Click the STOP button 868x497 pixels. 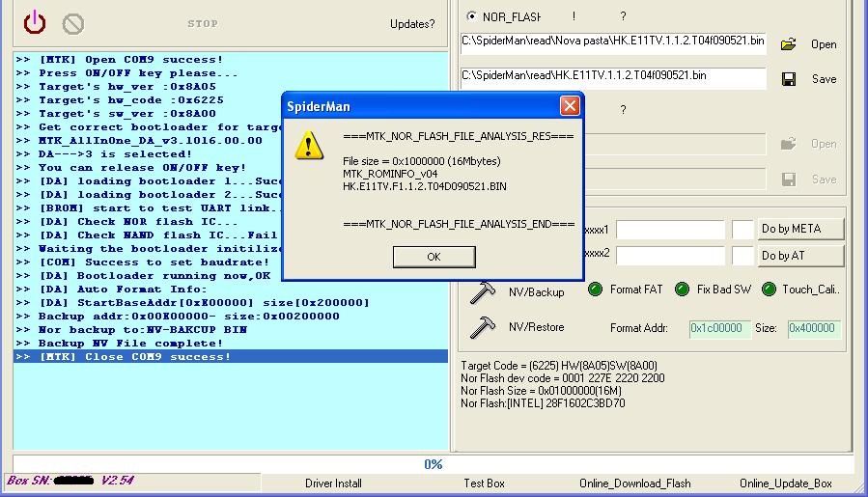pos(203,24)
